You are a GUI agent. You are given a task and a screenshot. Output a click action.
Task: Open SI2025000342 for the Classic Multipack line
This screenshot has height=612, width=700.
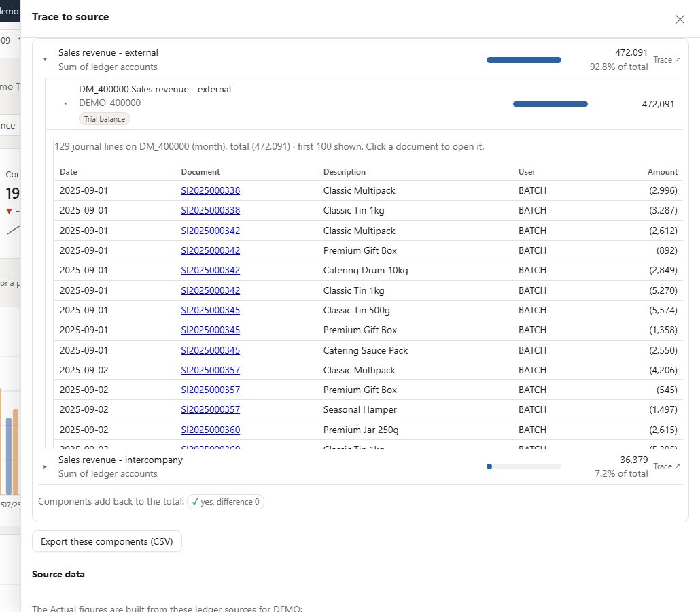[210, 231]
